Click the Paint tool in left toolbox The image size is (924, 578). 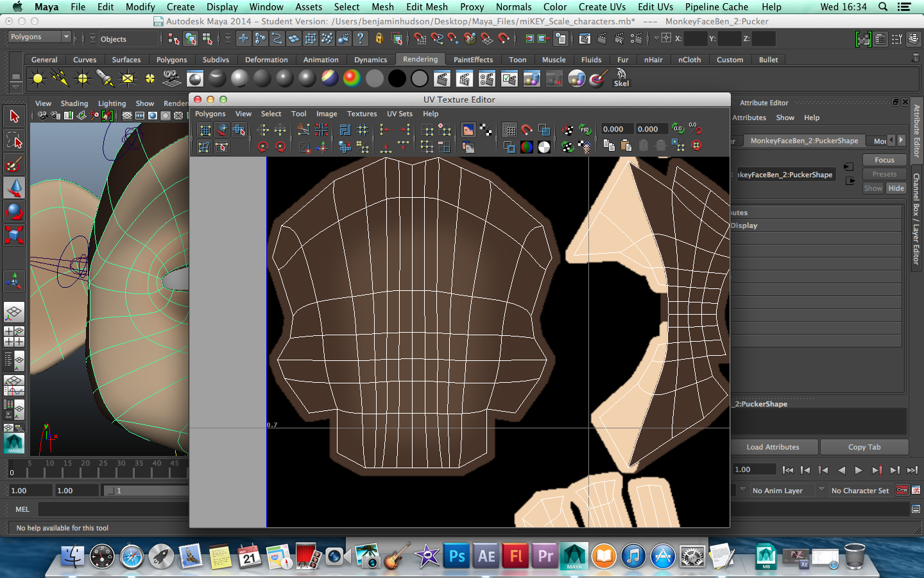13,164
